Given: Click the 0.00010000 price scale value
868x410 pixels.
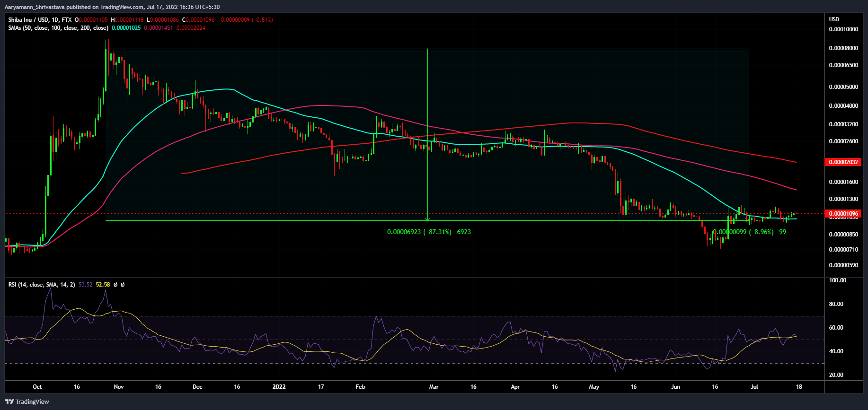Looking at the screenshot, I should click(x=843, y=29).
